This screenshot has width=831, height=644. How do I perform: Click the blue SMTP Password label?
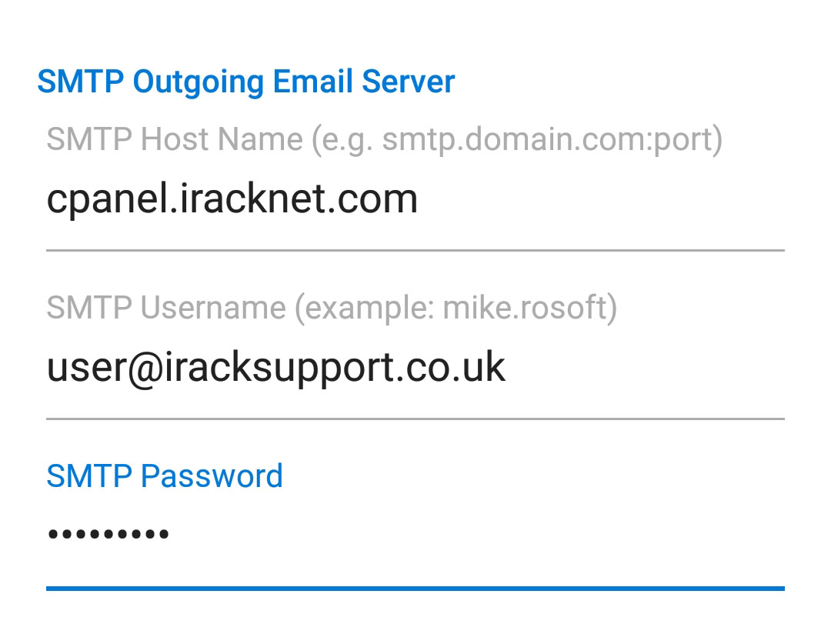(165, 476)
